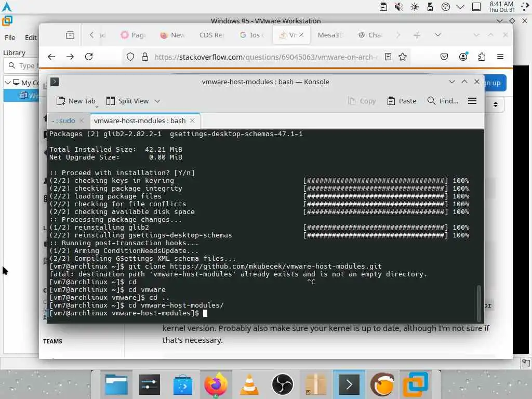Open System Settings from the dock
The image size is (532, 399).
[x=149, y=385]
